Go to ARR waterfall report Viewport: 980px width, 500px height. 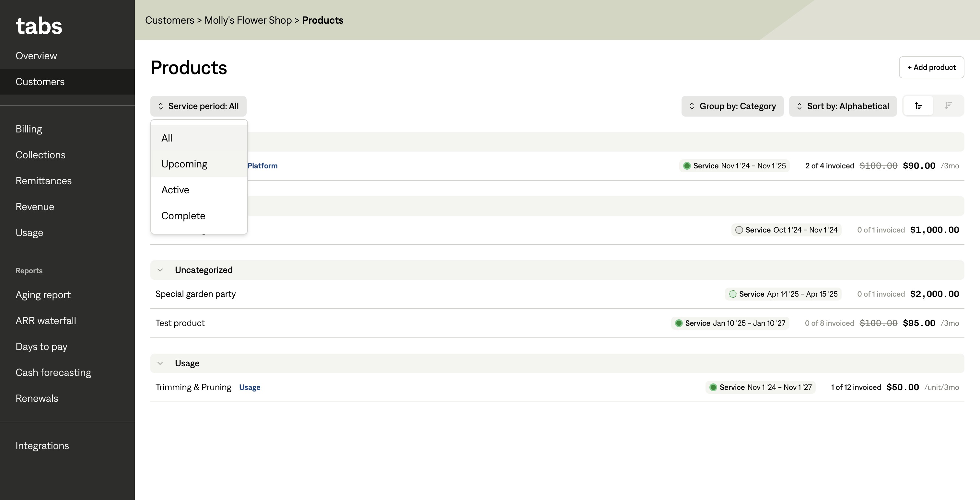click(46, 321)
